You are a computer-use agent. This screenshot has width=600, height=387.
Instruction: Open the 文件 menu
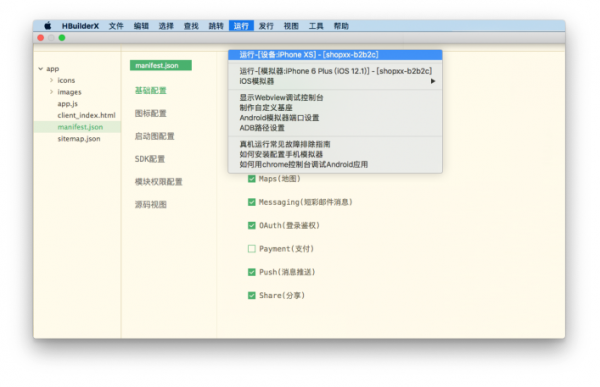pos(116,26)
